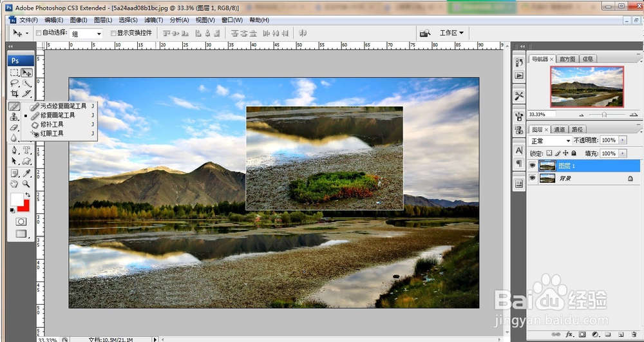The image size is (644, 342).
Task: Select the Blur tool
Action: tap(14, 138)
